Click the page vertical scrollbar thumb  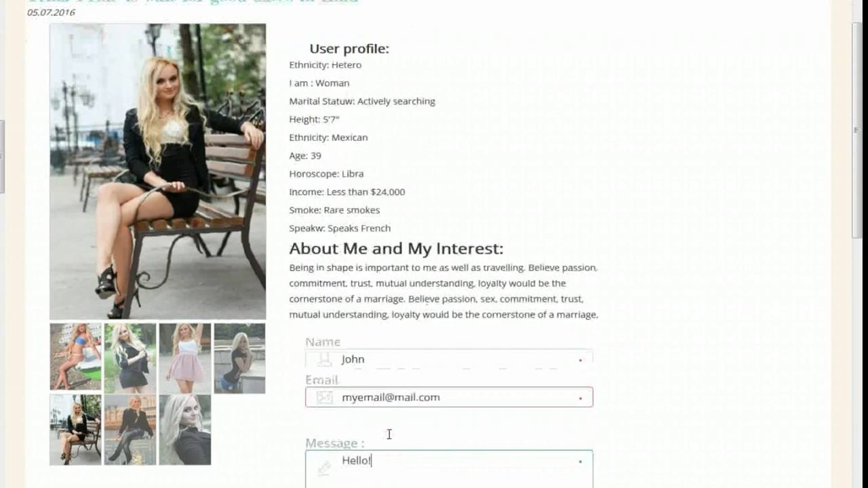[857, 129]
